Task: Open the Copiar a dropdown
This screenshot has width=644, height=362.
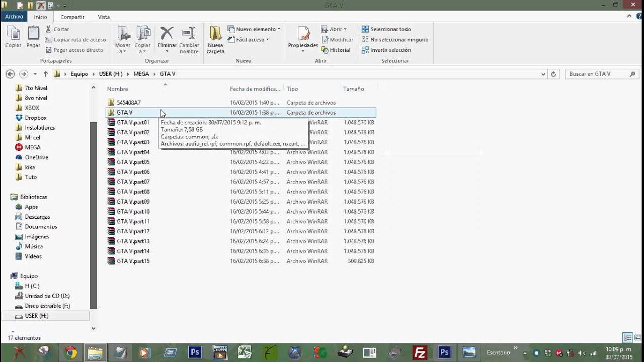Action: (x=142, y=40)
